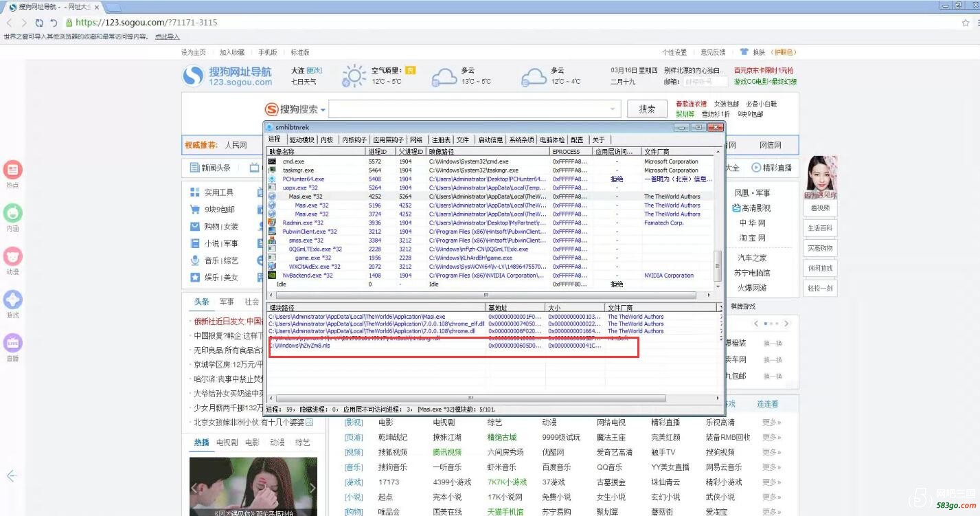Open the 腾讯视频 link
This screenshot has height=516, width=980.
click(x=447, y=452)
